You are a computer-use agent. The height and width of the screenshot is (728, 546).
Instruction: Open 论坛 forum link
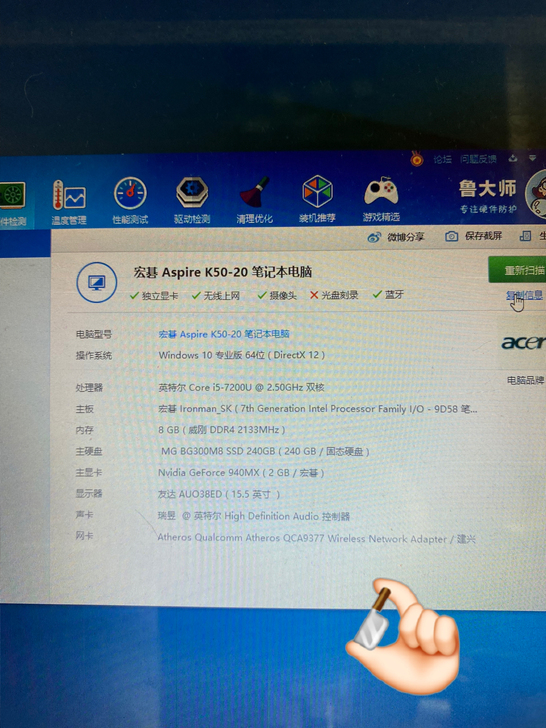click(x=442, y=159)
